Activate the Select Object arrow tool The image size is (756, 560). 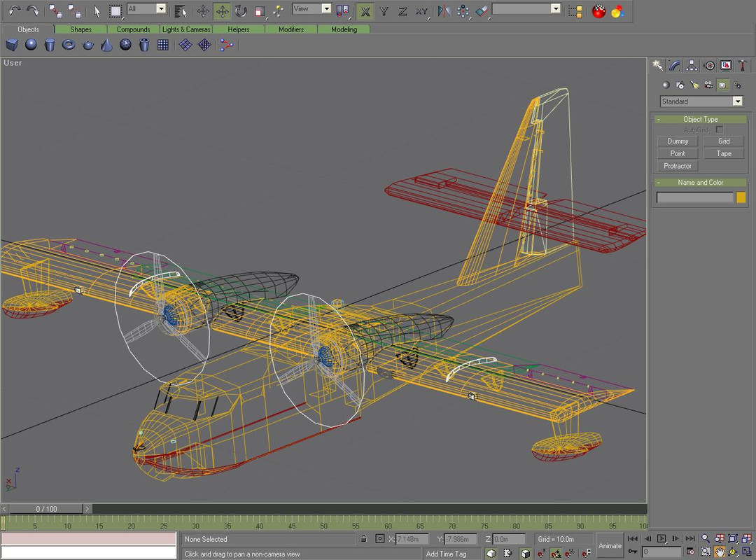[x=97, y=10]
